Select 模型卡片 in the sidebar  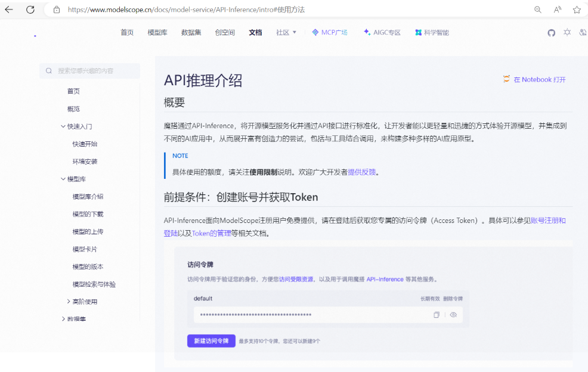click(x=85, y=249)
